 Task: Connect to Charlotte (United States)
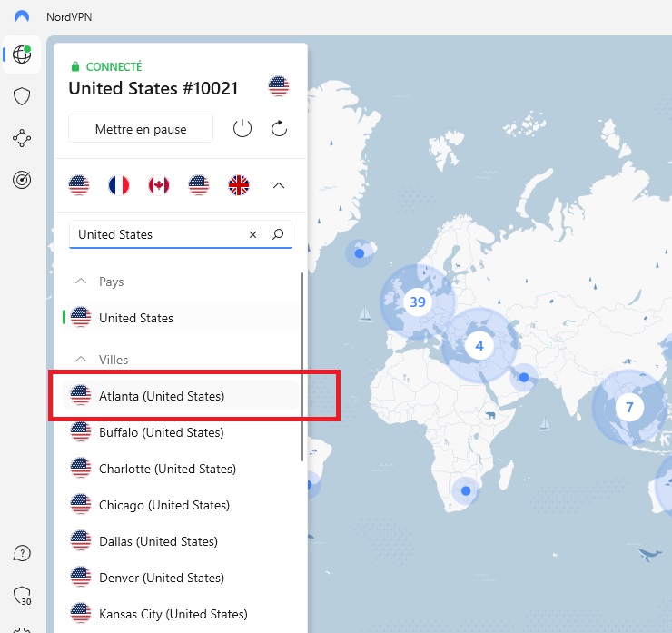(181, 469)
